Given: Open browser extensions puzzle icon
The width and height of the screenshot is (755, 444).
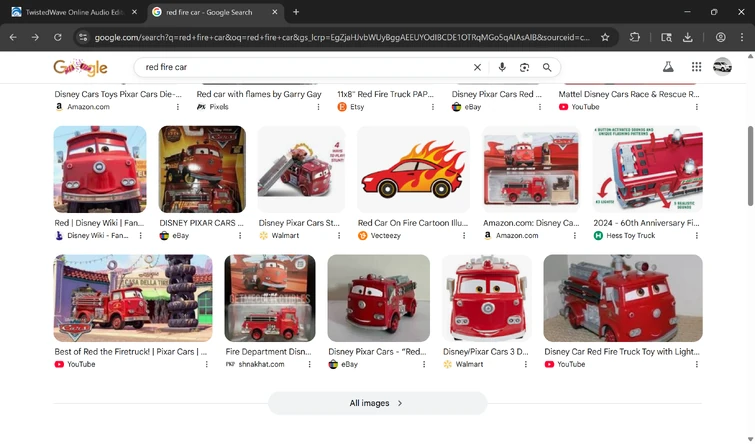Looking at the screenshot, I should coord(635,37).
